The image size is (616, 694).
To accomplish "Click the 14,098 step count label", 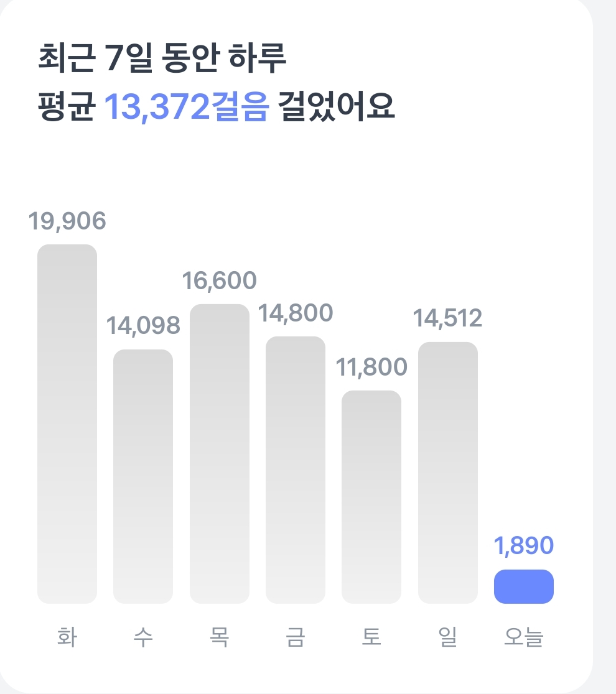I will pyautogui.click(x=143, y=326).
